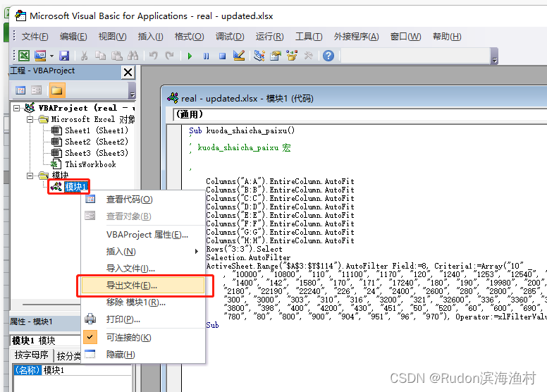Open the 文件(F) menu
The height and width of the screenshot is (392, 547).
coord(35,36)
